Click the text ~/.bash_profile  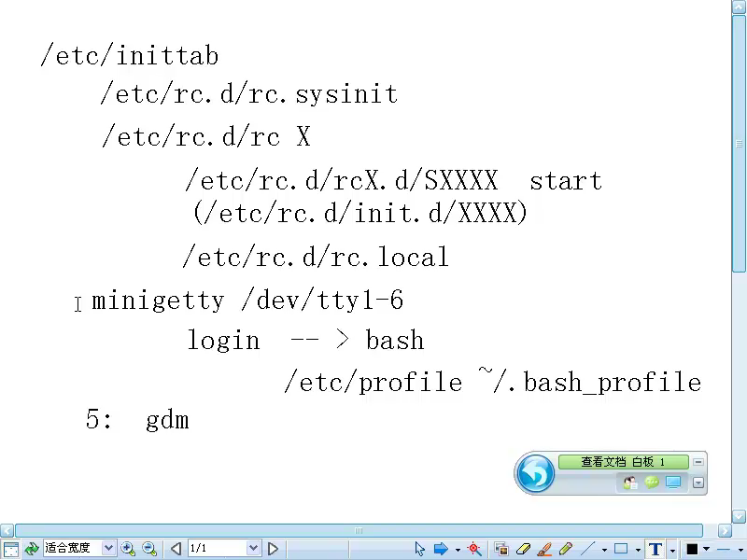pos(590,381)
